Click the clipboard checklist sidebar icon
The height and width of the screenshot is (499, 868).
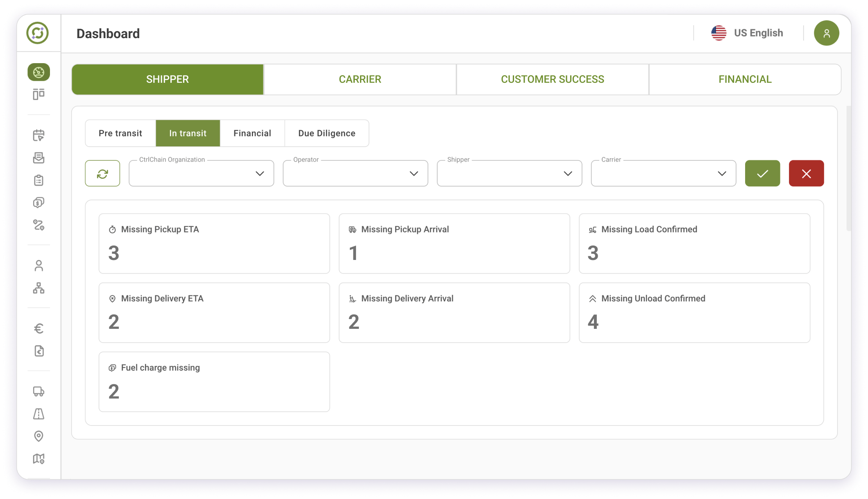coord(39,180)
